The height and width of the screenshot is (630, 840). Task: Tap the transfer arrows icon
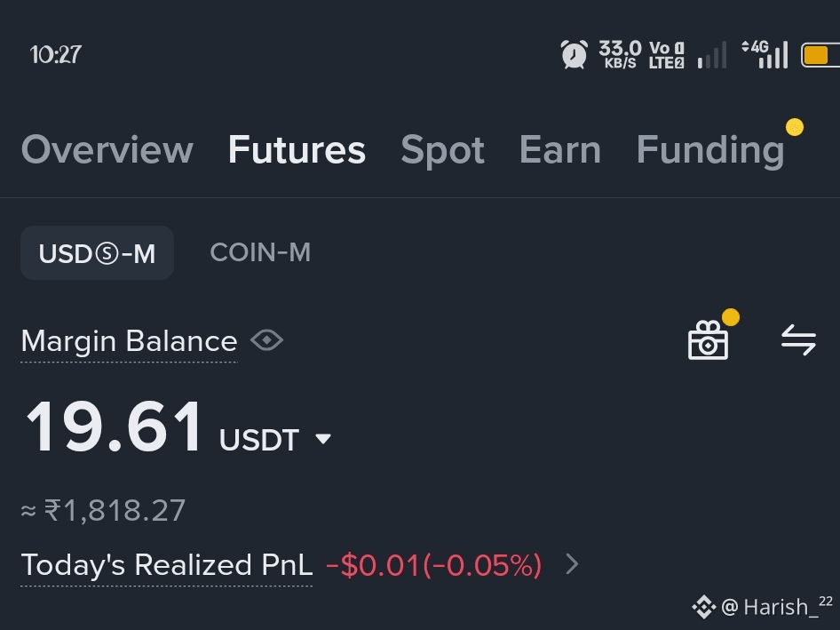[x=798, y=340]
